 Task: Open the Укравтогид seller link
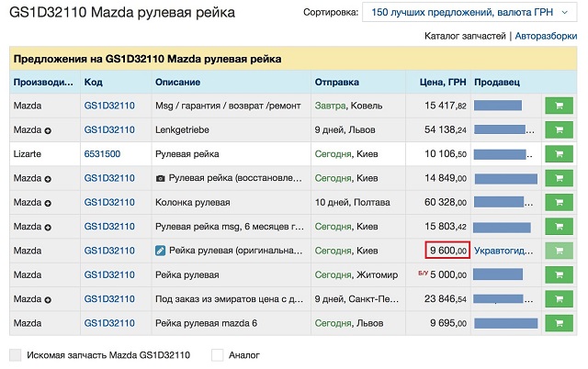click(x=504, y=250)
